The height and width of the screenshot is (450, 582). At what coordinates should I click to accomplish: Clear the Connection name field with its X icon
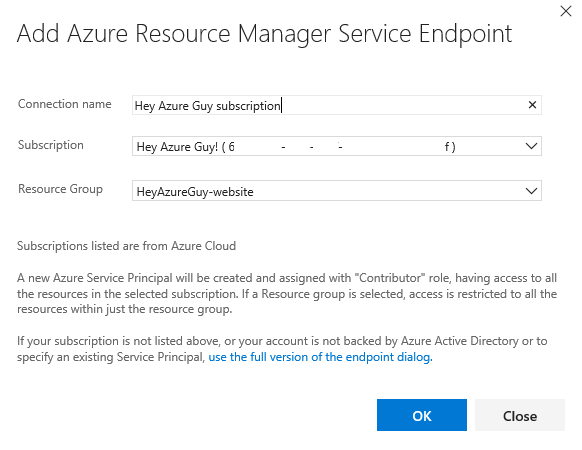click(532, 105)
